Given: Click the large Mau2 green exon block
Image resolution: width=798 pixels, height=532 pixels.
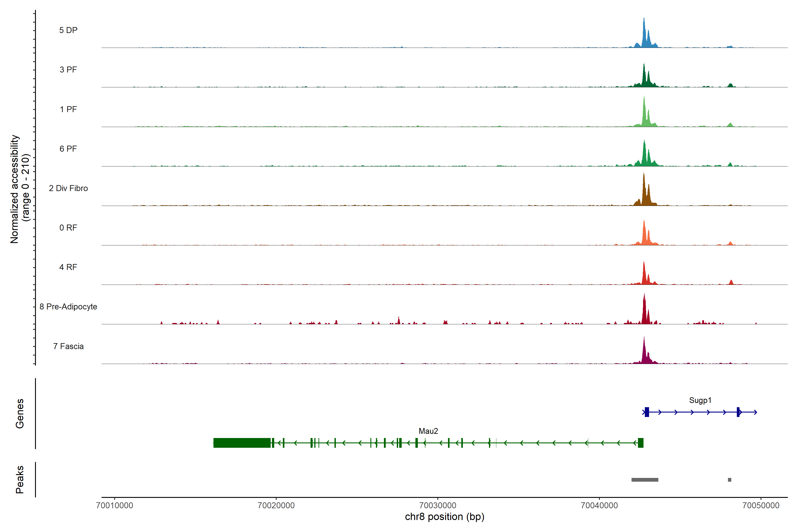Looking at the screenshot, I should 242,443.
